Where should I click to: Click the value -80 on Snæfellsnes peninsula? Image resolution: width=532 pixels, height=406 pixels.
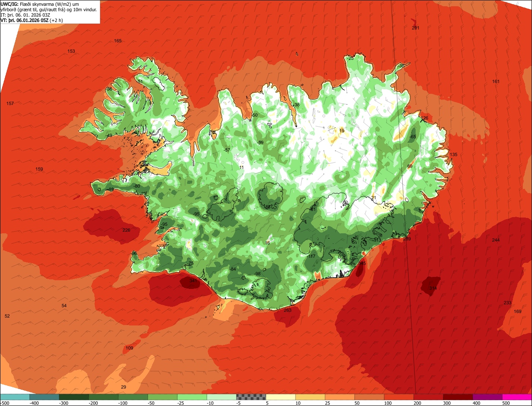(137, 186)
